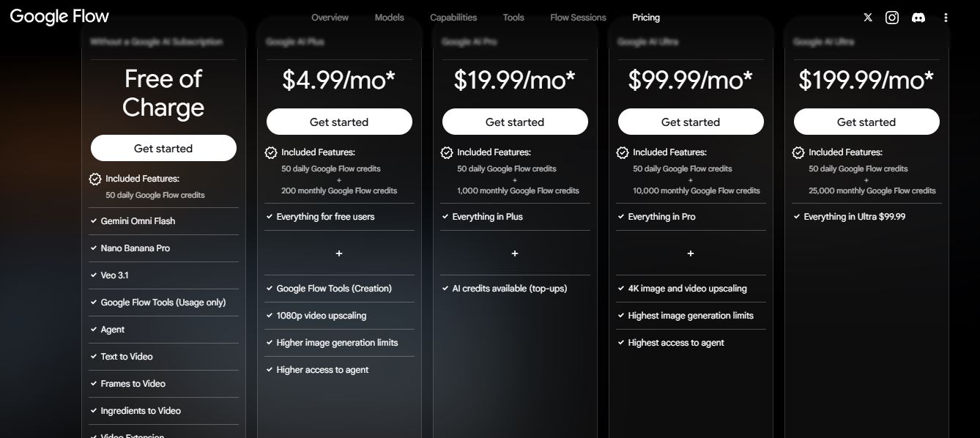
Task: Get started with the Free of Charge plan
Action: (x=163, y=148)
